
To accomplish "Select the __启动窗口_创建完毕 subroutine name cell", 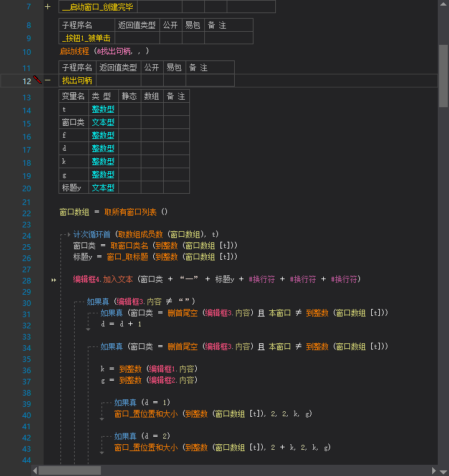I will (x=98, y=7).
